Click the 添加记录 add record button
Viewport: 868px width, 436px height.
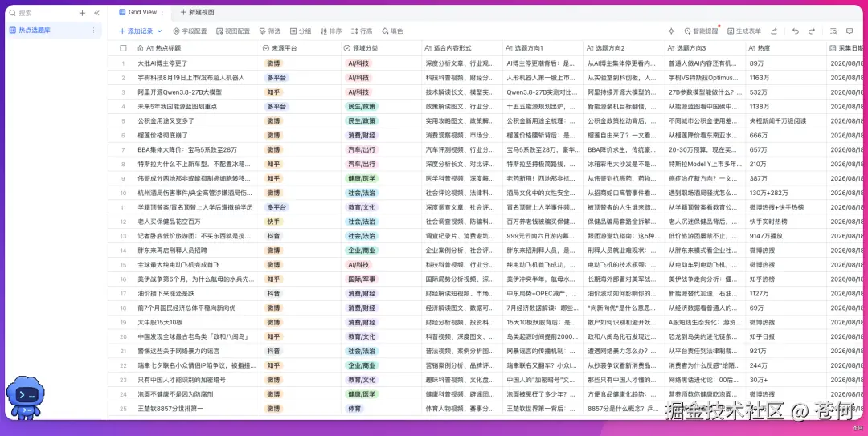coord(136,31)
